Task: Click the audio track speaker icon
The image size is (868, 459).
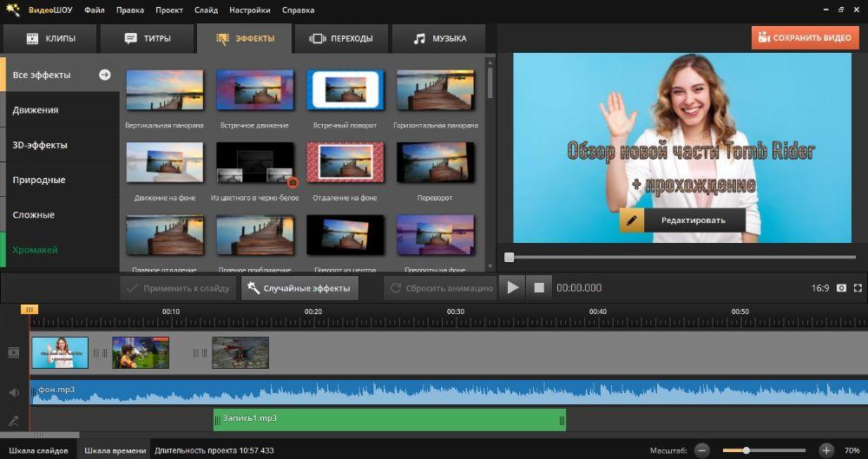Action: tap(14, 392)
